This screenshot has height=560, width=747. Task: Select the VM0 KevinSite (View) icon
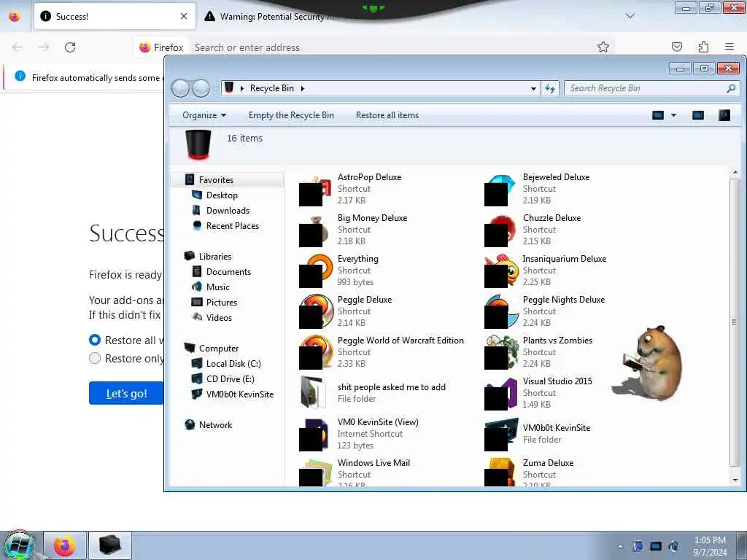coord(315,435)
